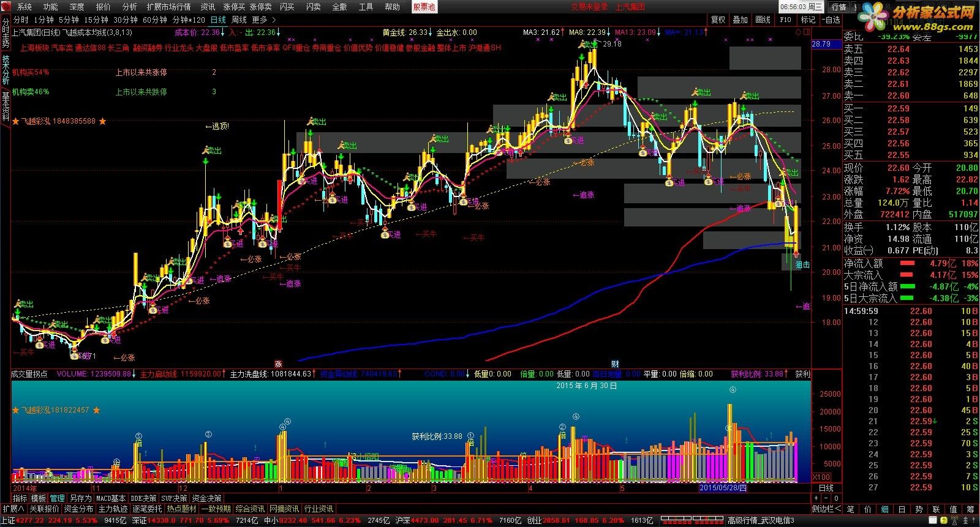
Task: Select the DDE决策 indicator template
Action: coord(144,498)
